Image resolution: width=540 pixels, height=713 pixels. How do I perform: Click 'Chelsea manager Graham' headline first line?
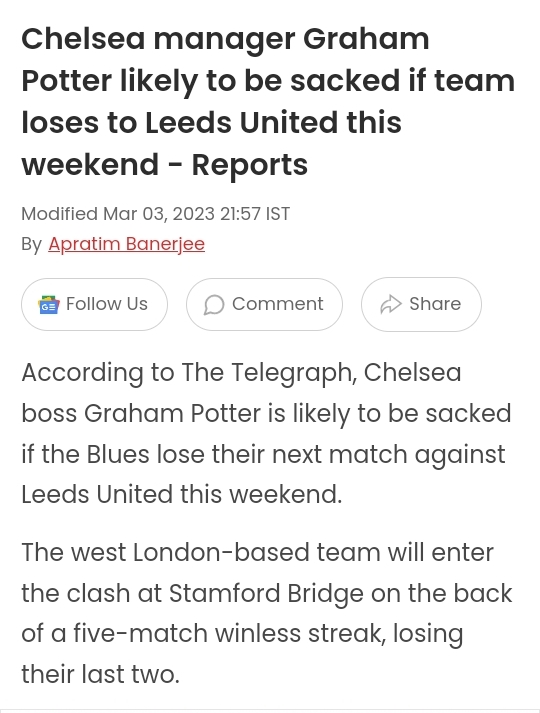click(225, 39)
